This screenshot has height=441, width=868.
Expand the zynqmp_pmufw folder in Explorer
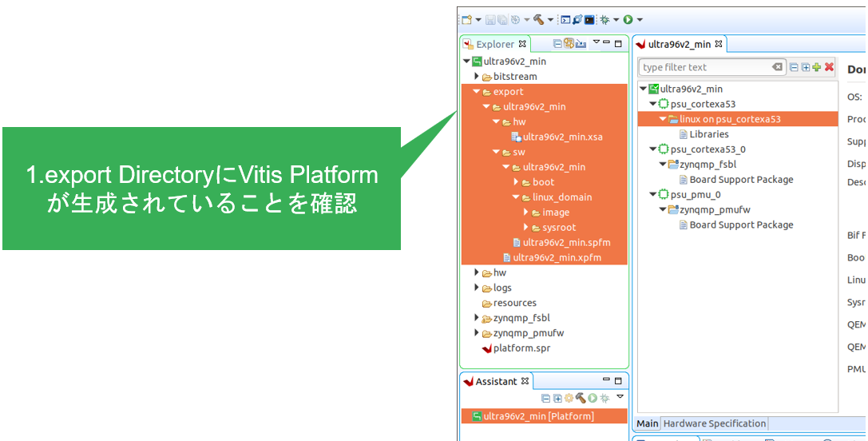pyautogui.click(x=477, y=333)
